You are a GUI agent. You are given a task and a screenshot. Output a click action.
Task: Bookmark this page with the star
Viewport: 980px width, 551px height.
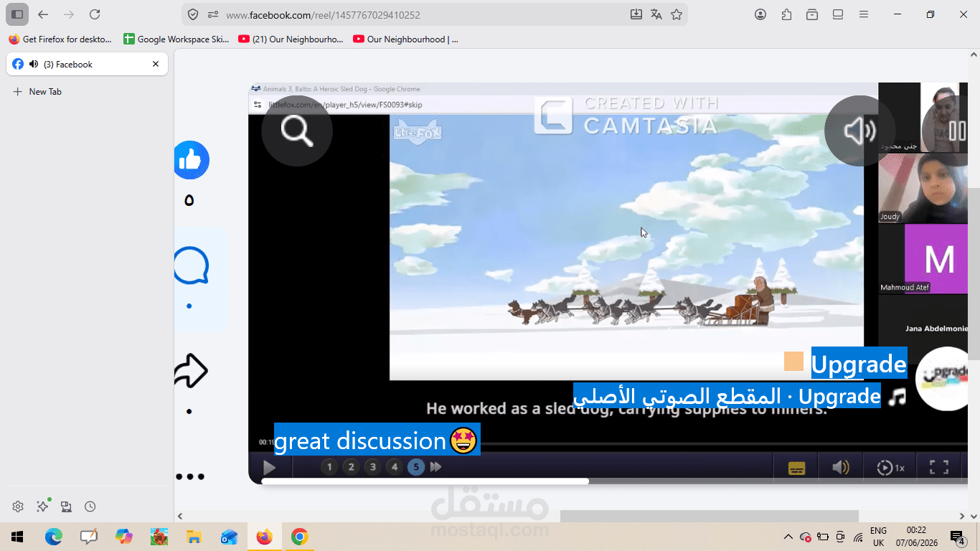[677, 14]
